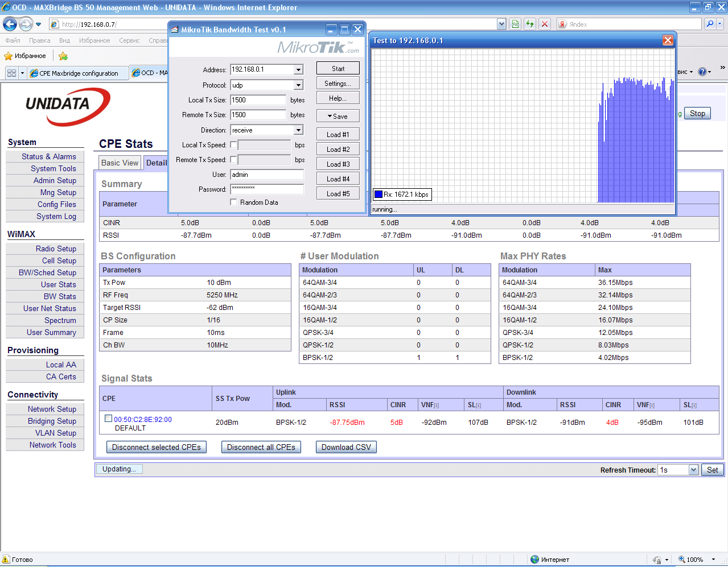This screenshot has height=567, width=728.
Task: Open the Spectrum link in WiMAX menu
Action: [60, 320]
